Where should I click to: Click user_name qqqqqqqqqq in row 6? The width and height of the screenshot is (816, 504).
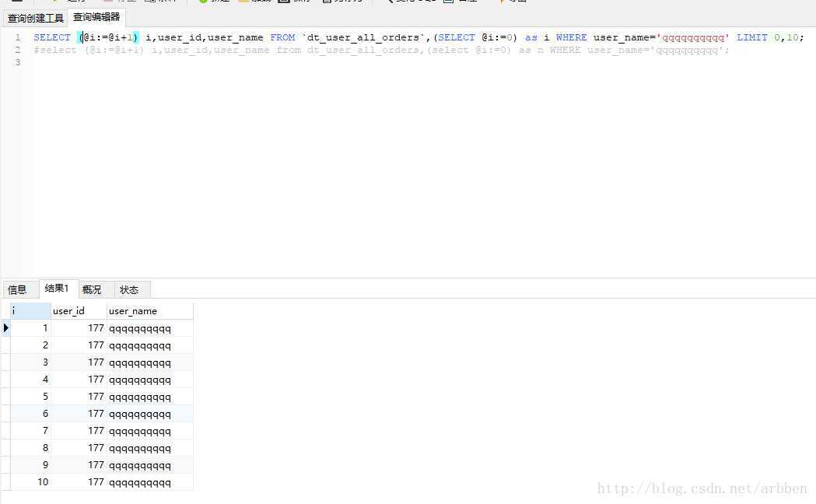click(x=150, y=414)
